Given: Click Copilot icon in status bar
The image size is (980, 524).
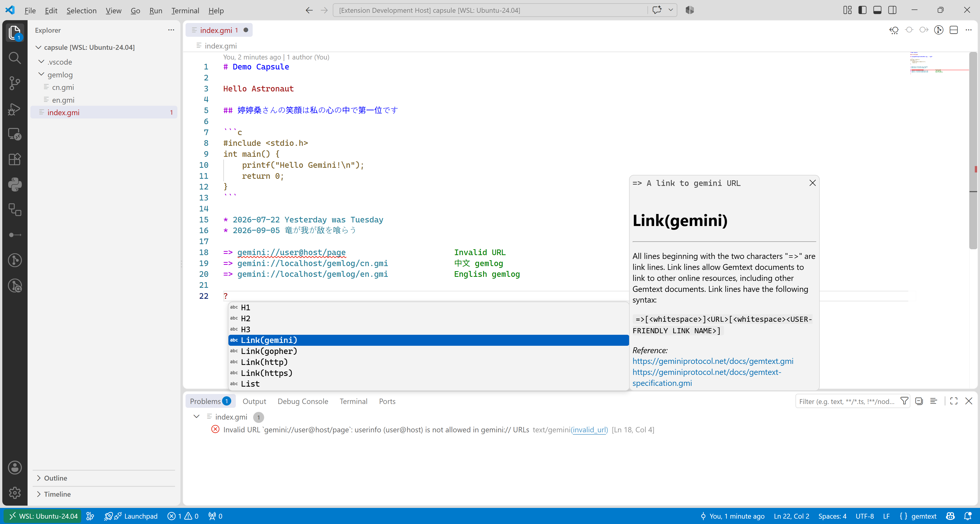Looking at the screenshot, I should pyautogui.click(x=950, y=516).
